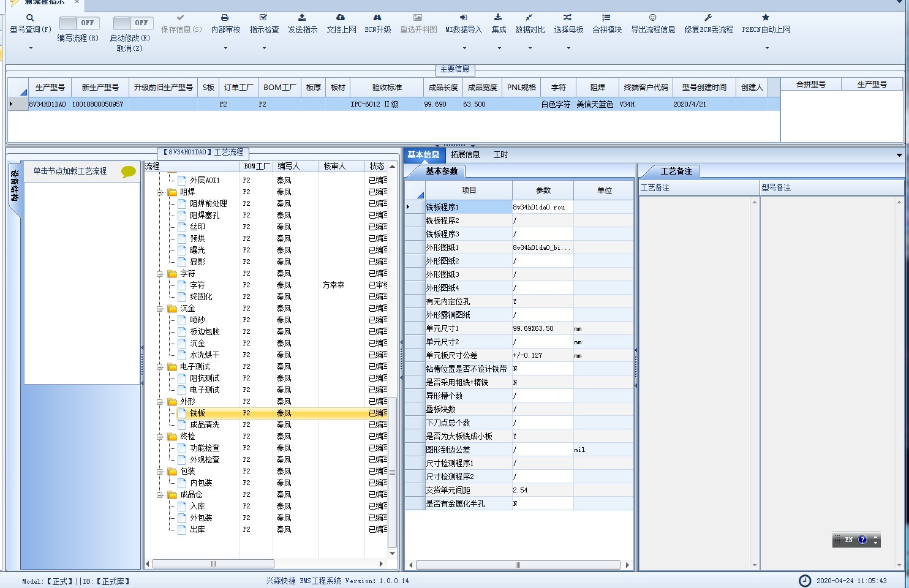
Task: Switch to the 基本信息 tab
Action: (423, 154)
